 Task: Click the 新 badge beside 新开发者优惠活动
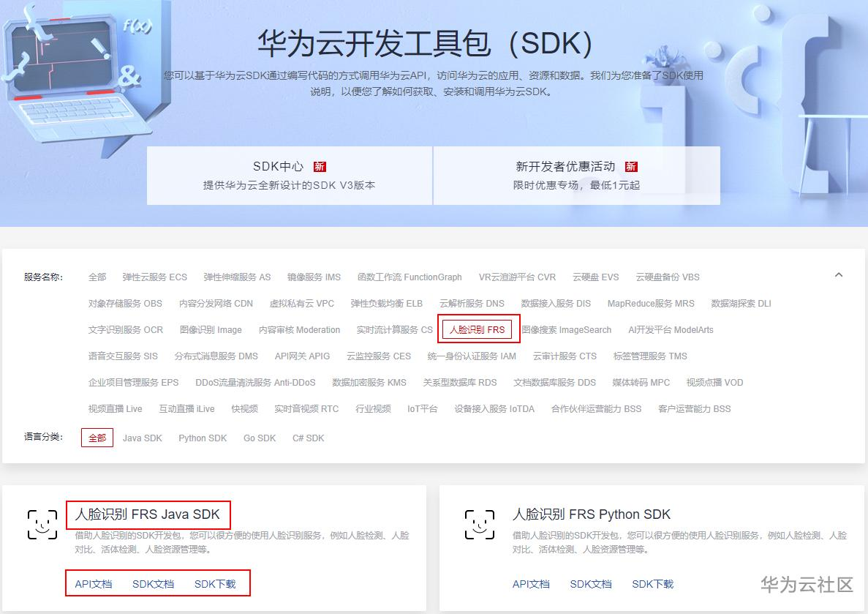pos(630,166)
